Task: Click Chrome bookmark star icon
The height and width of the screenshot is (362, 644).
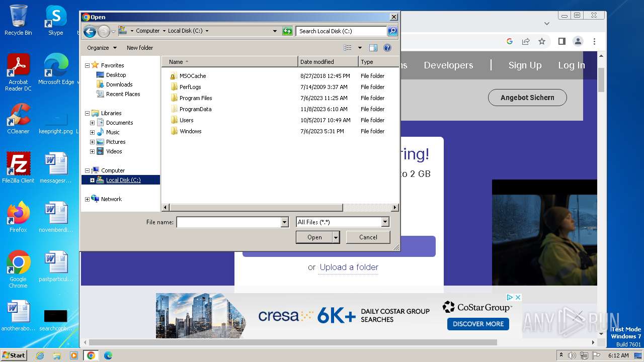Action: (x=542, y=41)
